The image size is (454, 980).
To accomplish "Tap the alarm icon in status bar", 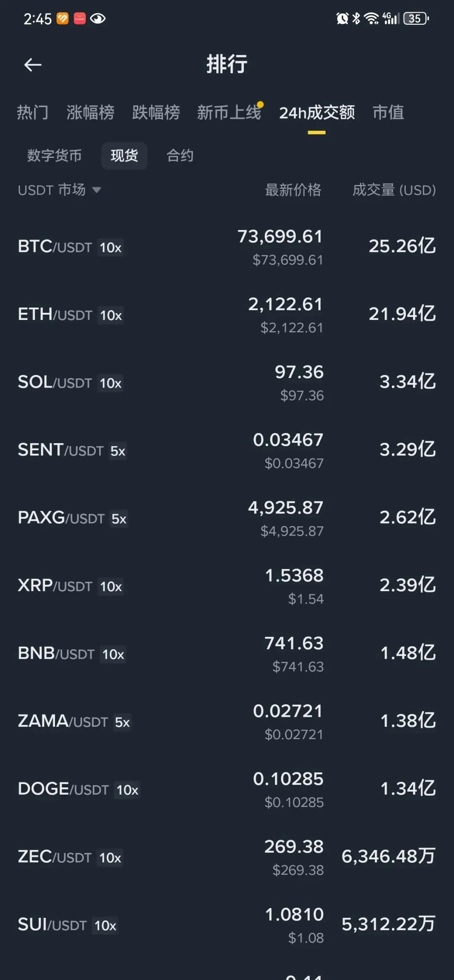I will coord(342,18).
